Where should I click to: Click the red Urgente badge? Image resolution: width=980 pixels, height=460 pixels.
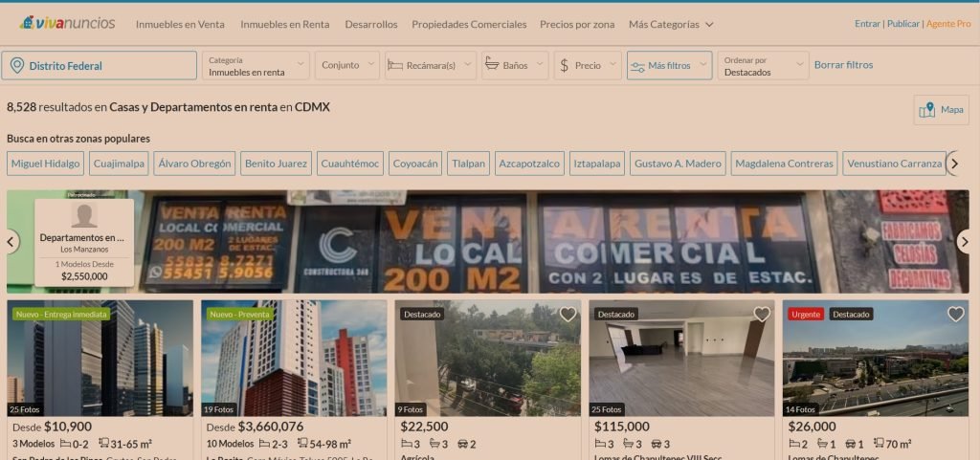[806, 314]
